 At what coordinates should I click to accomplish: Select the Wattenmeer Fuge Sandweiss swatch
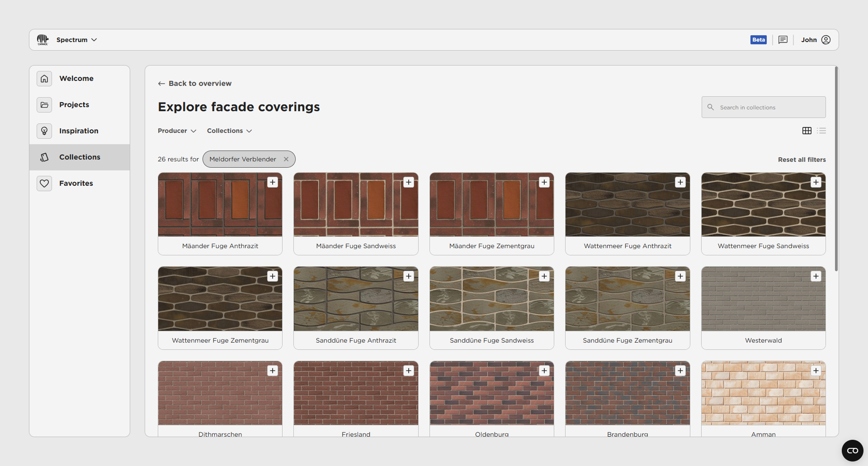[x=763, y=205]
